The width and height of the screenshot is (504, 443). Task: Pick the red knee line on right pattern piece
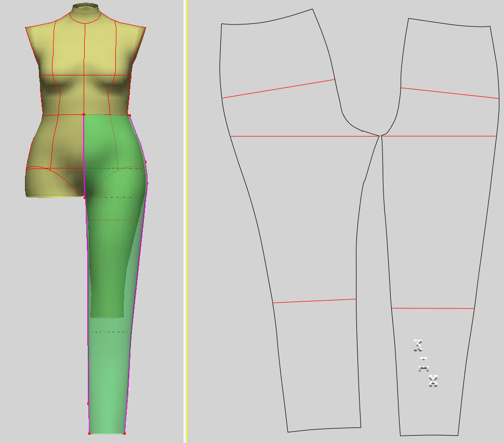(433, 308)
